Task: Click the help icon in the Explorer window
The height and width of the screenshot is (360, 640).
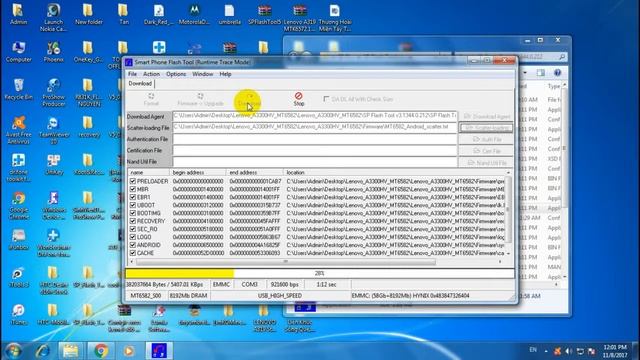Action: pos(558,73)
